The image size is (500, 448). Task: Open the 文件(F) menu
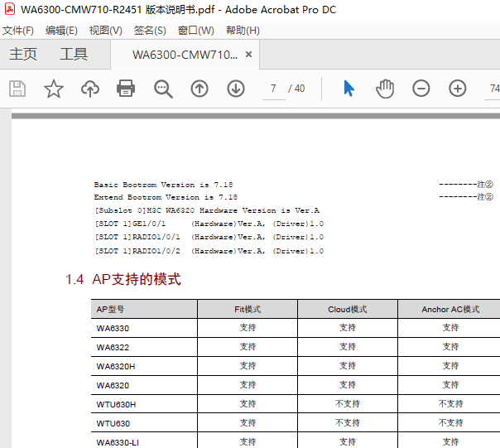(x=18, y=31)
